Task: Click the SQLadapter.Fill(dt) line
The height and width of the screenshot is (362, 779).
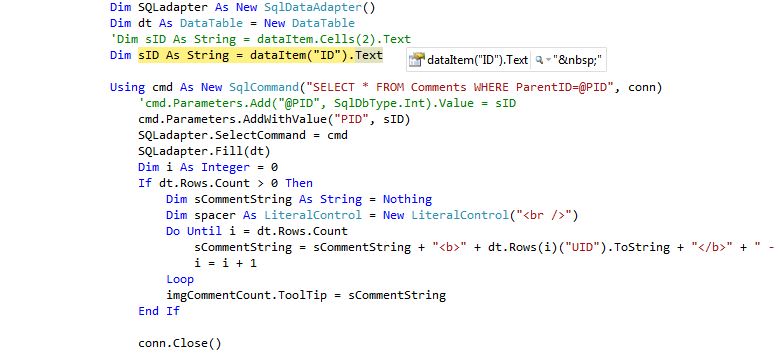Action: [x=204, y=151]
